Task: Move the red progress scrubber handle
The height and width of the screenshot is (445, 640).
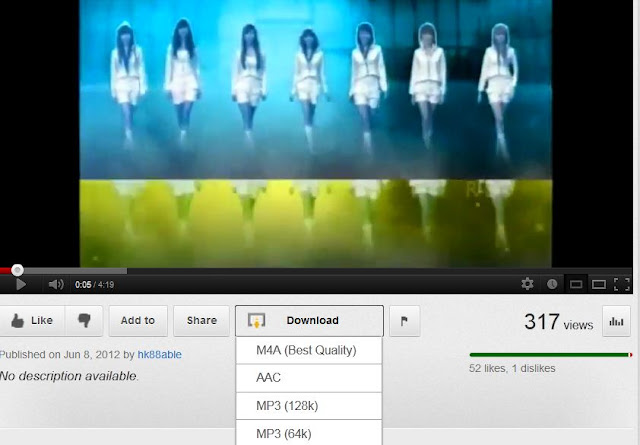Action: pyautogui.click(x=17, y=270)
